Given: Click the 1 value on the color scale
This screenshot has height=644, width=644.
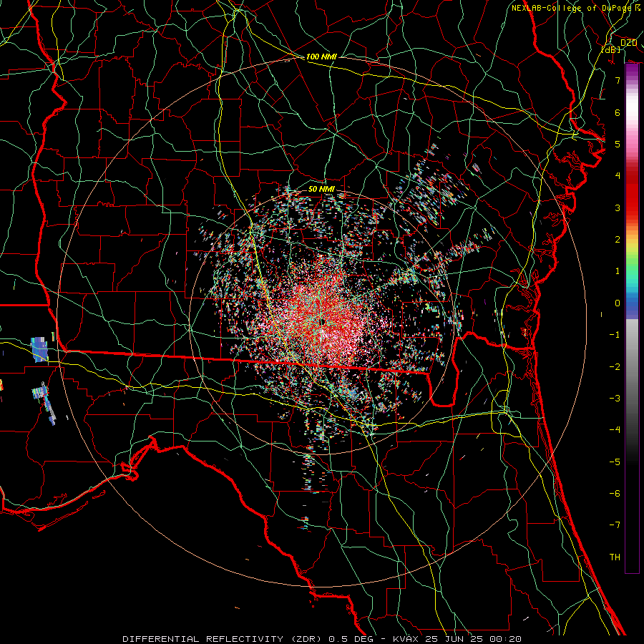Looking at the screenshot, I should (618, 271).
